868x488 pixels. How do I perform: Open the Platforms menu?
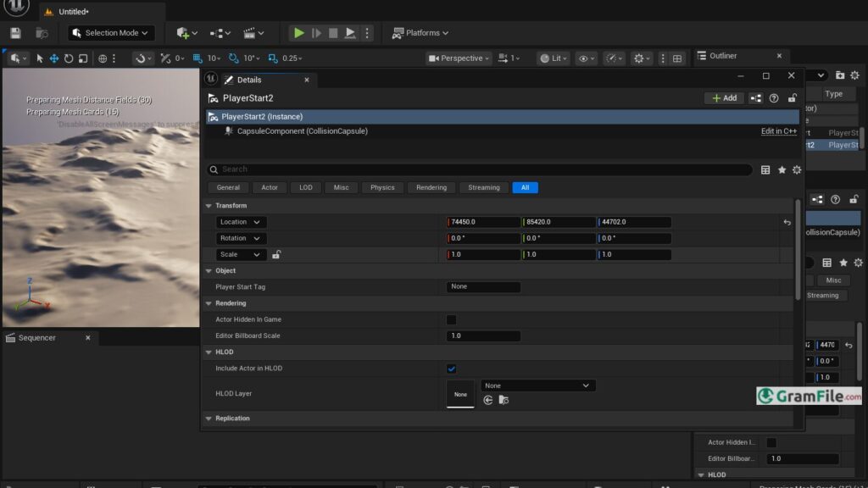[420, 33]
